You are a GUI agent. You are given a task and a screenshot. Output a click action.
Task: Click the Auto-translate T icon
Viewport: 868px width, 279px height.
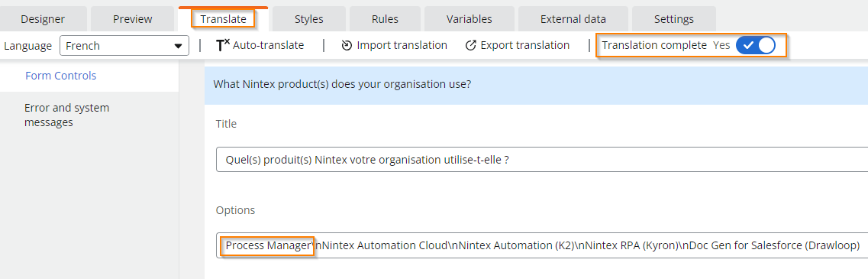(x=223, y=46)
